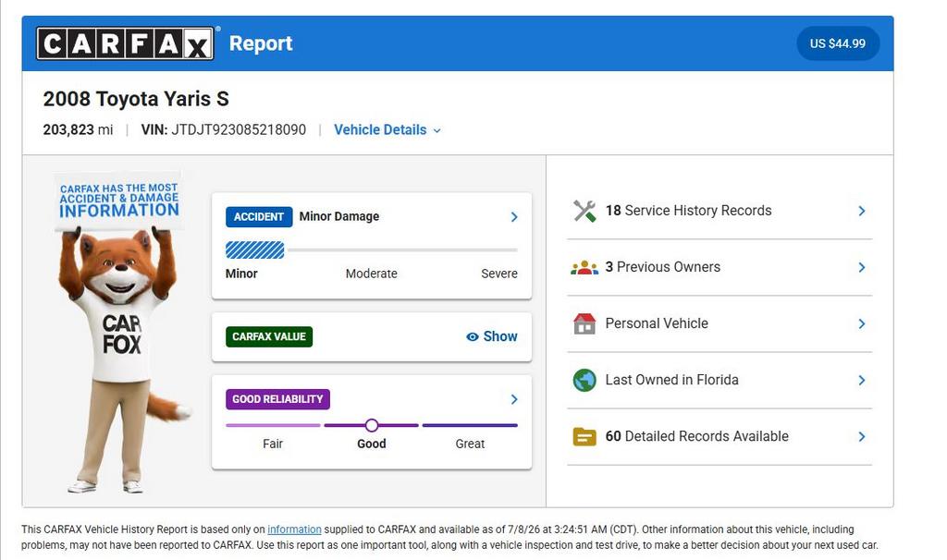Click the 203,823 mi mileage text
The width and height of the screenshot is (947, 560).
click(x=78, y=129)
